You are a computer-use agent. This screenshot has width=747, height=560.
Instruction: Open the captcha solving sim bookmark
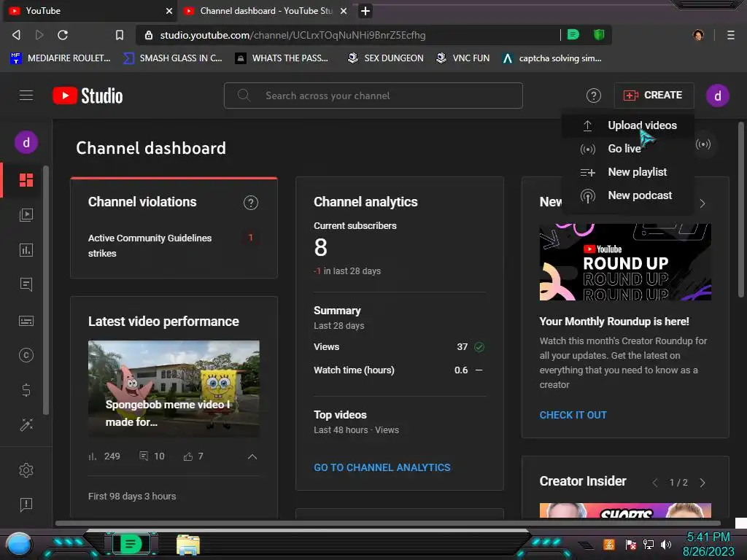coord(552,58)
